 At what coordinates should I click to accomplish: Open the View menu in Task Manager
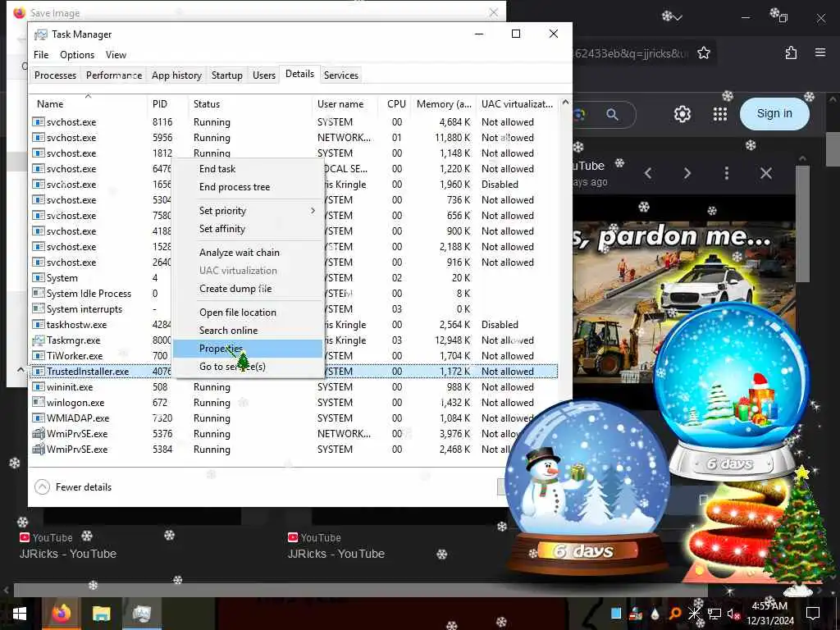116,55
